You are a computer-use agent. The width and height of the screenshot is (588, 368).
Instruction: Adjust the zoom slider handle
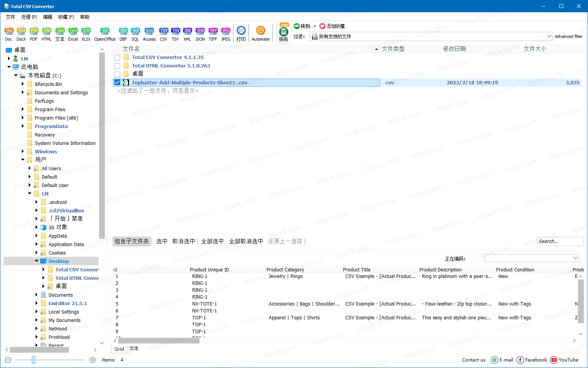[x=33, y=360]
